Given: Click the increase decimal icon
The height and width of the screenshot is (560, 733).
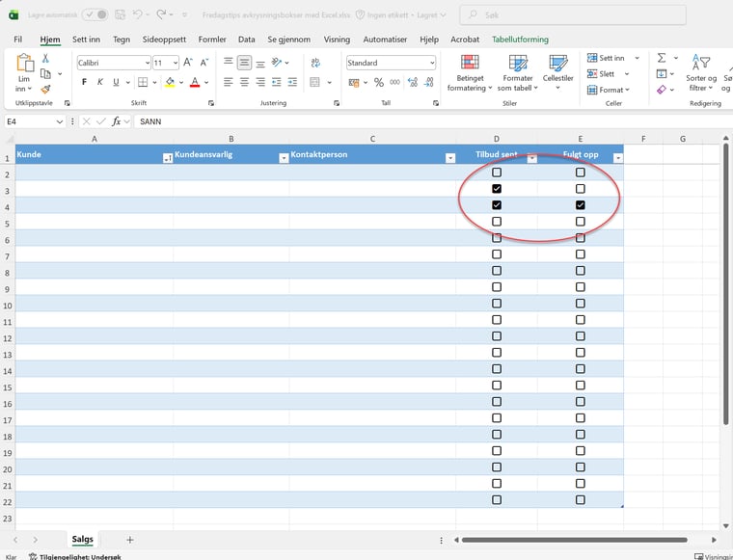Looking at the screenshot, I should (x=413, y=82).
